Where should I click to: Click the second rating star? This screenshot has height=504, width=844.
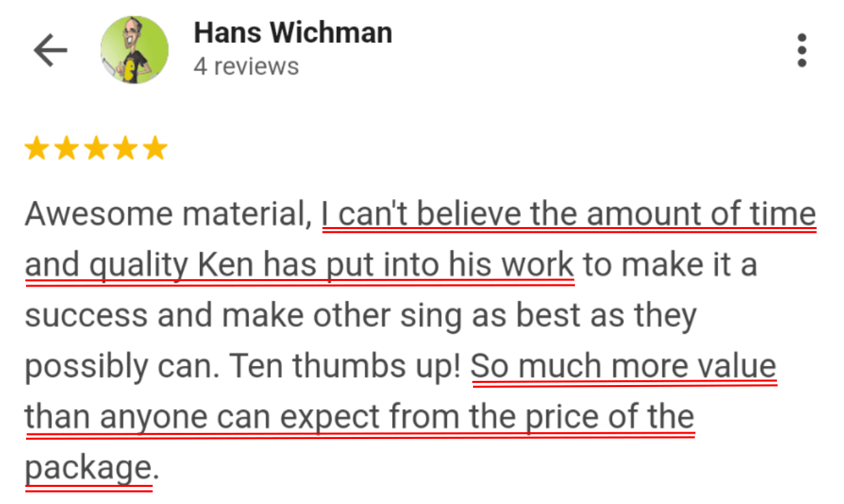point(66,148)
